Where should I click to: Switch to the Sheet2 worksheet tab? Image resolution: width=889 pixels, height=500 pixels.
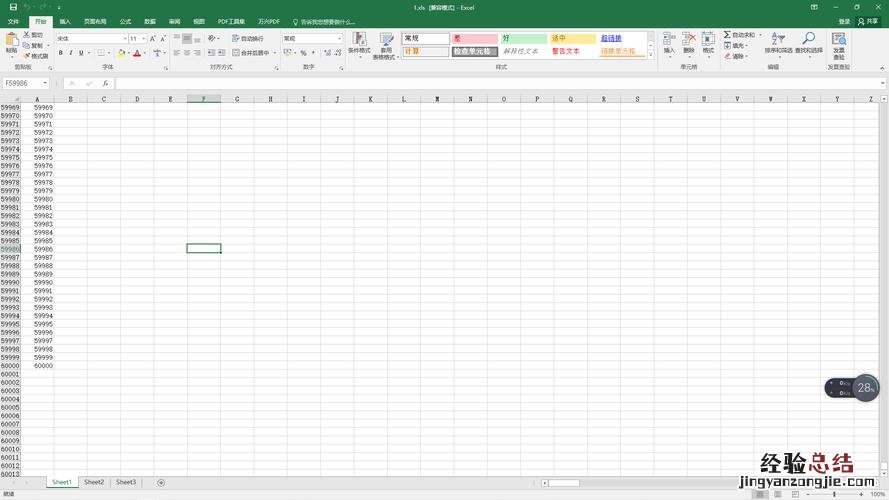tap(94, 482)
